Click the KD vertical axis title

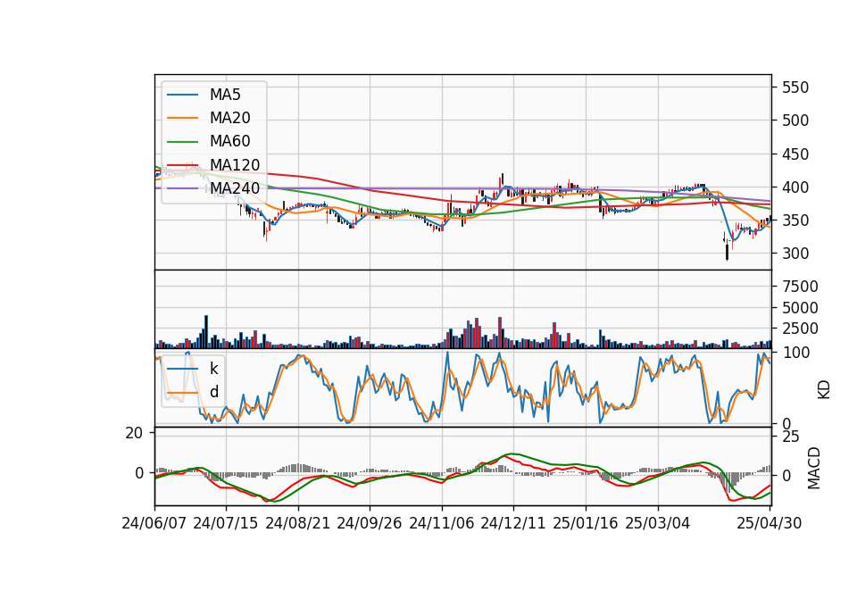coord(824,389)
